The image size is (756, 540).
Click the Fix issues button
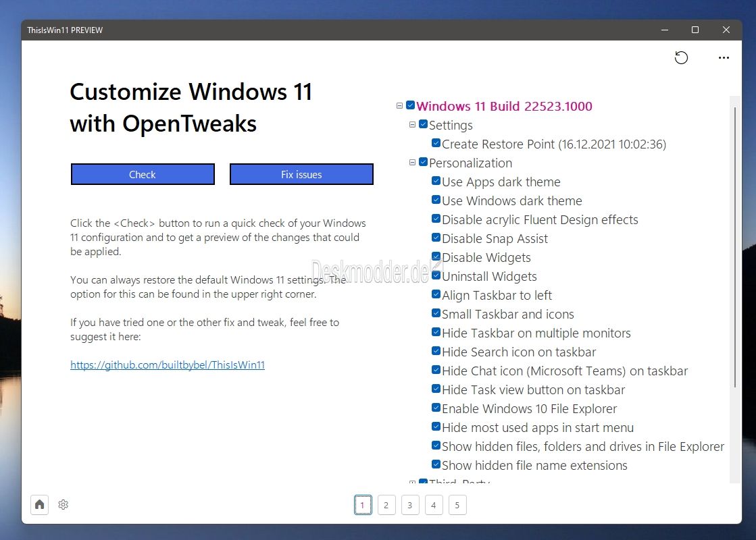click(x=301, y=174)
